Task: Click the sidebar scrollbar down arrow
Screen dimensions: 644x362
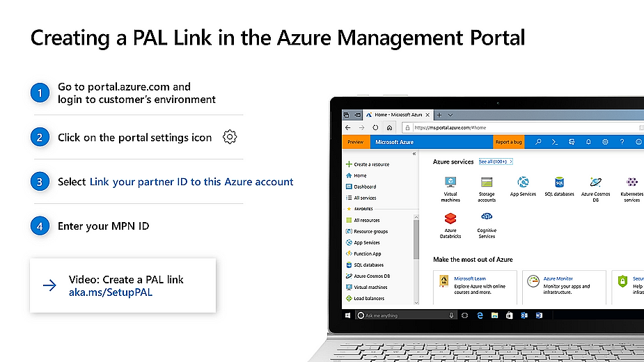Action: coord(416,302)
